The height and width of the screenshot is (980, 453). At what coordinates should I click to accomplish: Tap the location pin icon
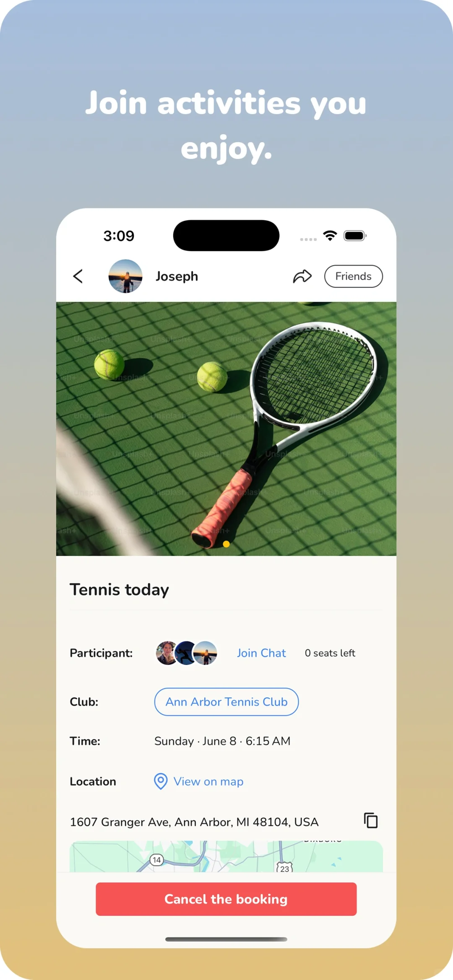pos(161,781)
